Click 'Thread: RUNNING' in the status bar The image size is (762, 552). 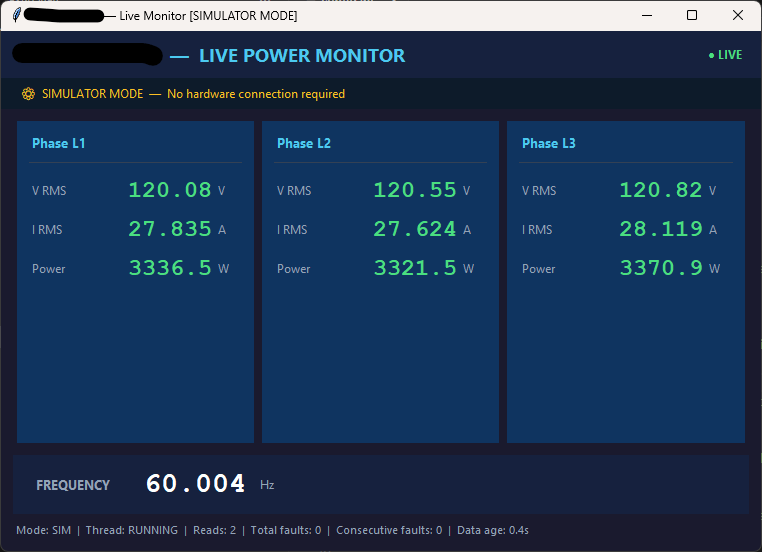point(132,530)
